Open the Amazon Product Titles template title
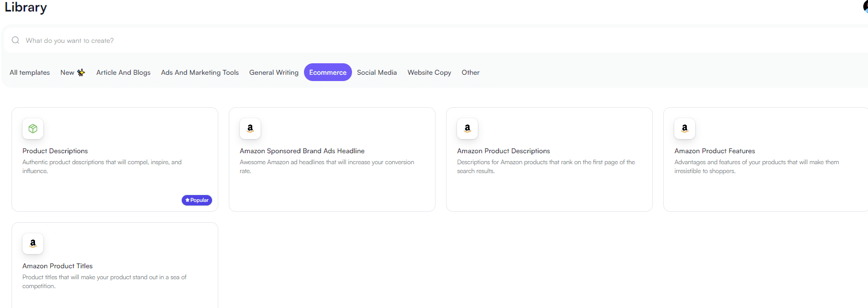Screen dimensions: 868x308 (x=57, y=266)
